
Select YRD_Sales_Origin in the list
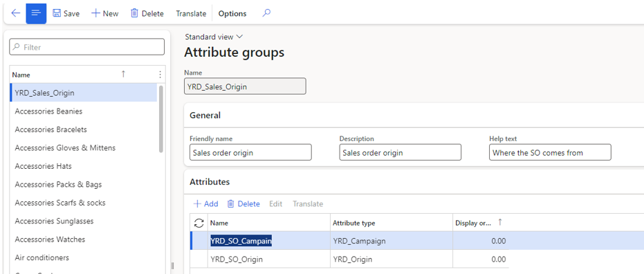pyautogui.click(x=84, y=93)
